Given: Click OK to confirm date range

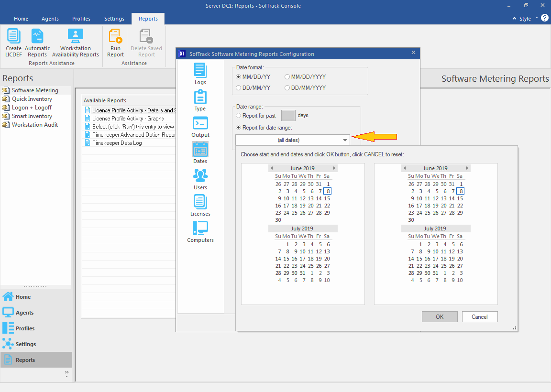Looking at the screenshot, I should pos(440,317).
